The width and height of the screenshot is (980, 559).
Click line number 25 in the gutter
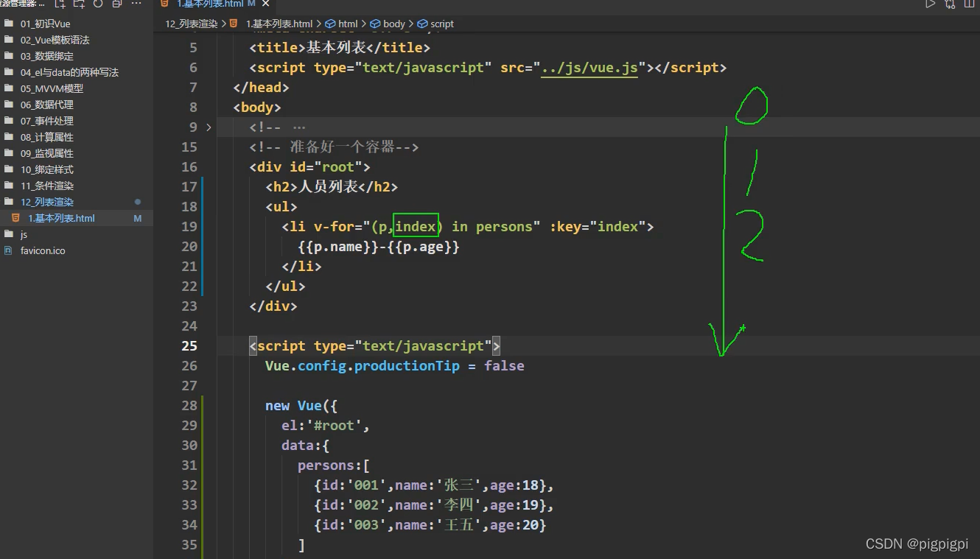pyautogui.click(x=189, y=346)
